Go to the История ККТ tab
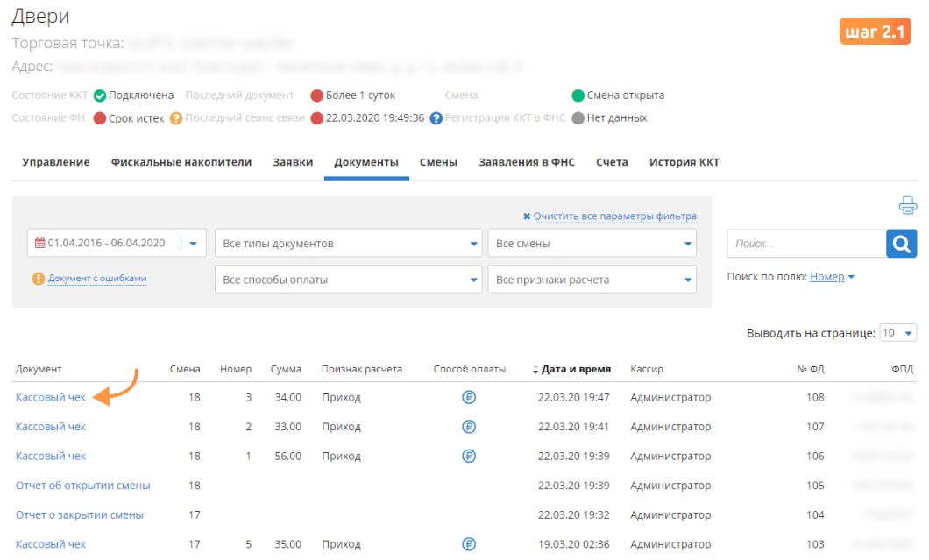The height and width of the screenshot is (560, 929). [684, 162]
